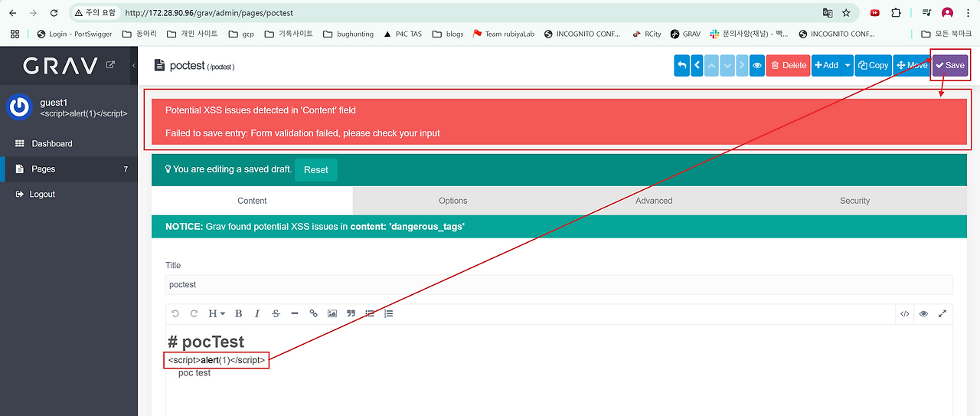Redo the editor change

(x=194, y=313)
